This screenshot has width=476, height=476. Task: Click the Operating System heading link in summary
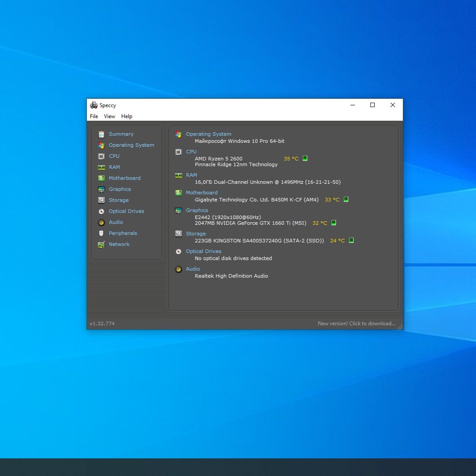click(208, 134)
